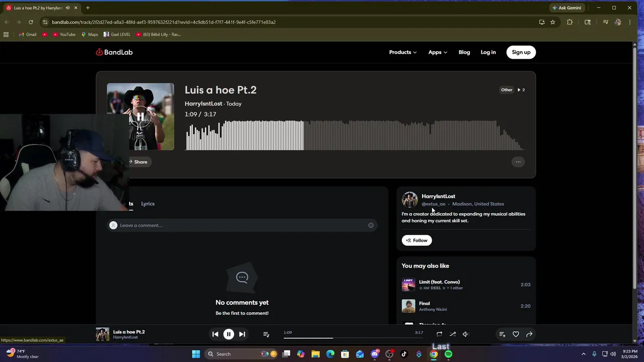The image size is (644, 362).
Task: Open the Final track by Anthony Nicini
Action: (x=466, y=306)
